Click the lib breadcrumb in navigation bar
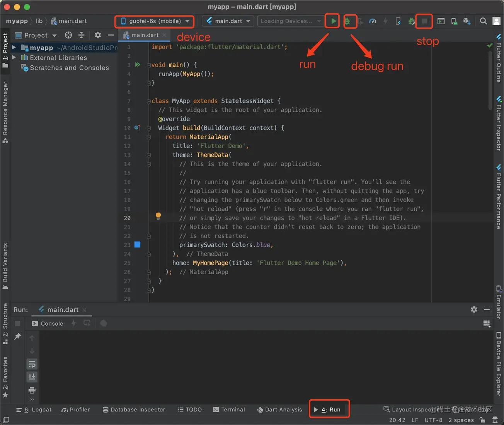This screenshot has width=504, height=425. click(x=39, y=21)
